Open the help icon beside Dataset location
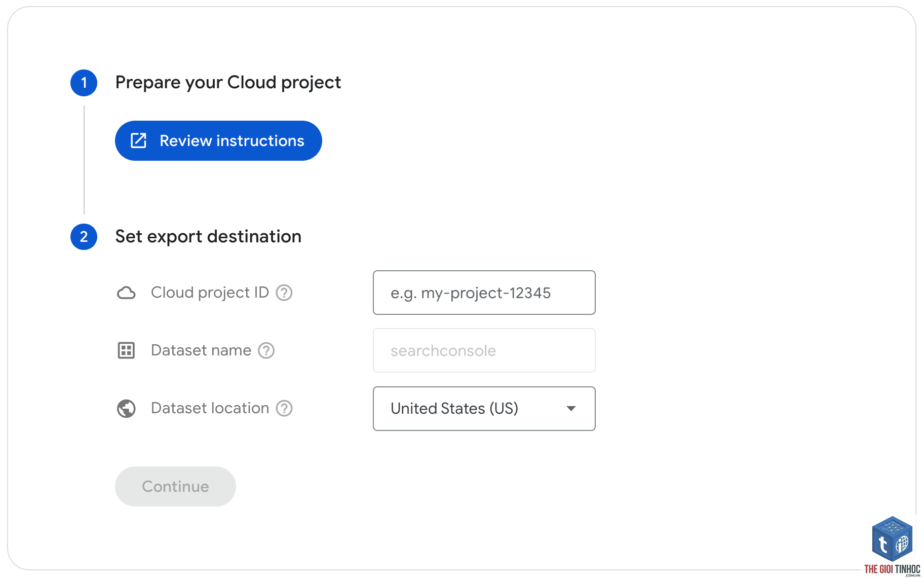The width and height of the screenshot is (924, 578). 284,408
